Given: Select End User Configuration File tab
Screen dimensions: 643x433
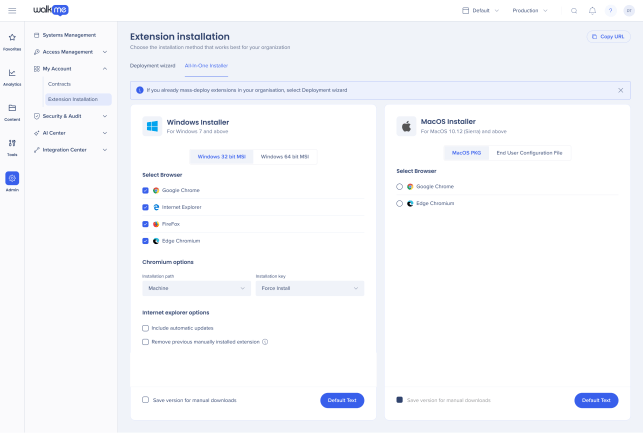Looking at the screenshot, I should 529,153.
